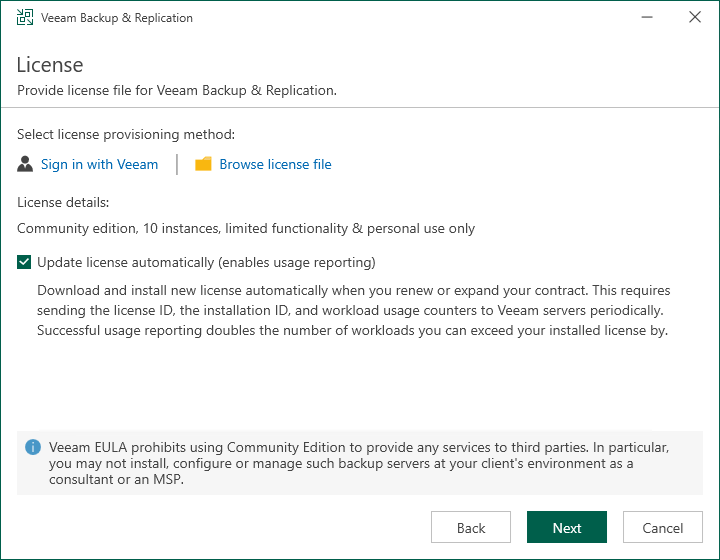Close the Veeam setup window

point(695,17)
